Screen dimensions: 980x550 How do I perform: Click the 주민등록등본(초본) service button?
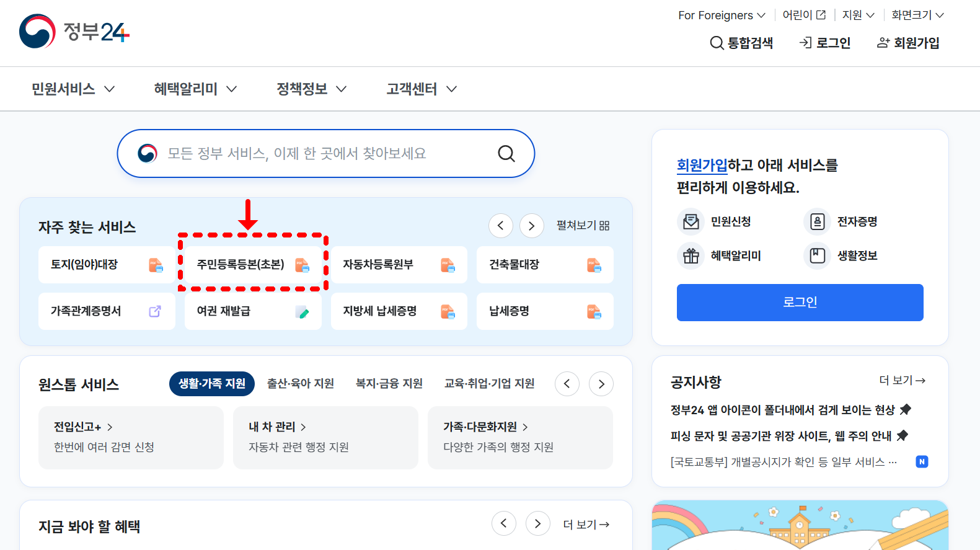253,265
